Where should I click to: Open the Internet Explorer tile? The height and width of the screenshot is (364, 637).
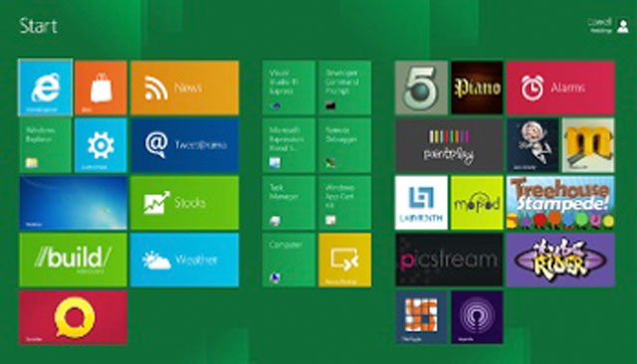coord(46,88)
